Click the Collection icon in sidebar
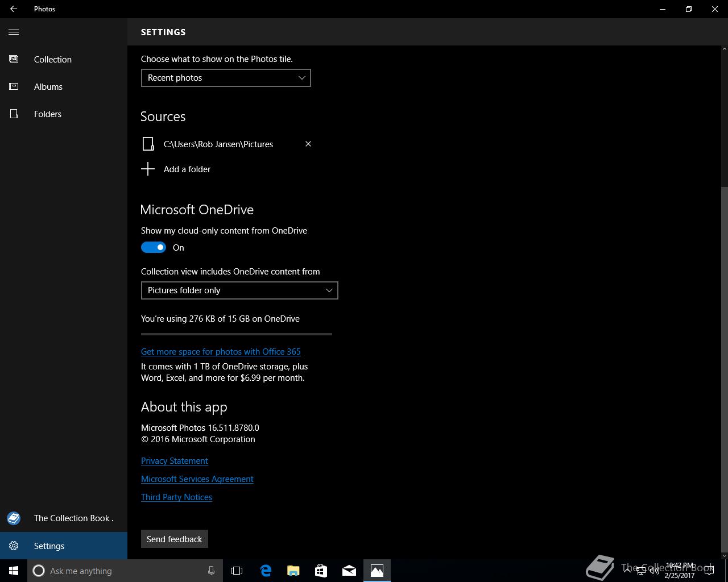Image resolution: width=728 pixels, height=582 pixels. coord(14,59)
